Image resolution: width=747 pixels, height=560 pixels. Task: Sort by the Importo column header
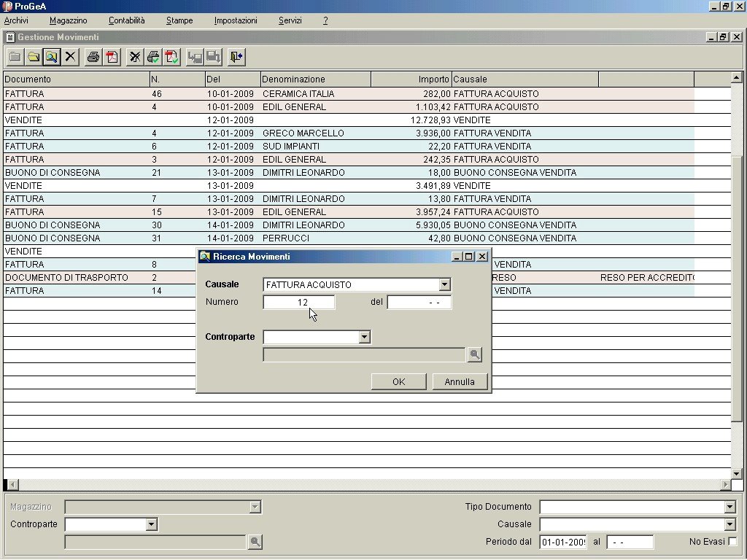(411, 79)
